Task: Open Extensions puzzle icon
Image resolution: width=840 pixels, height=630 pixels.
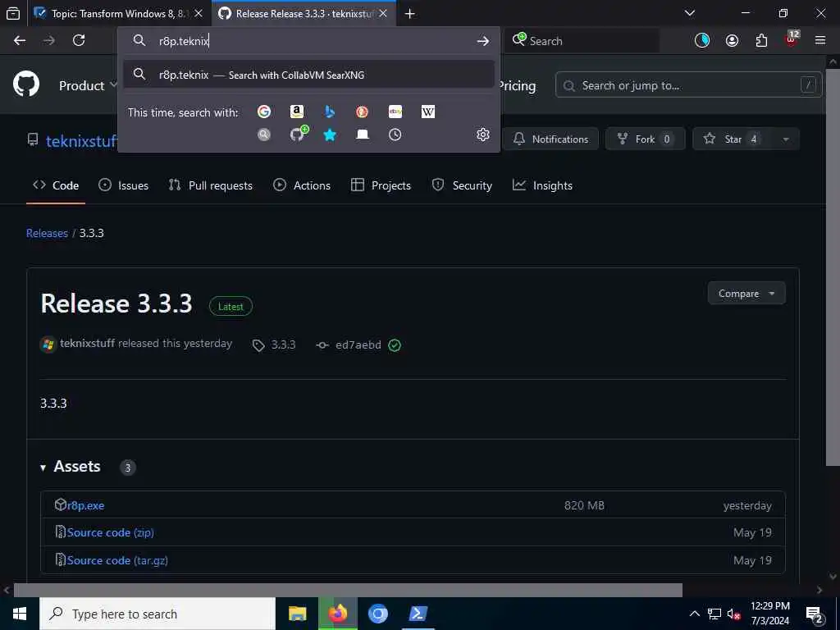Action: (761, 41)
